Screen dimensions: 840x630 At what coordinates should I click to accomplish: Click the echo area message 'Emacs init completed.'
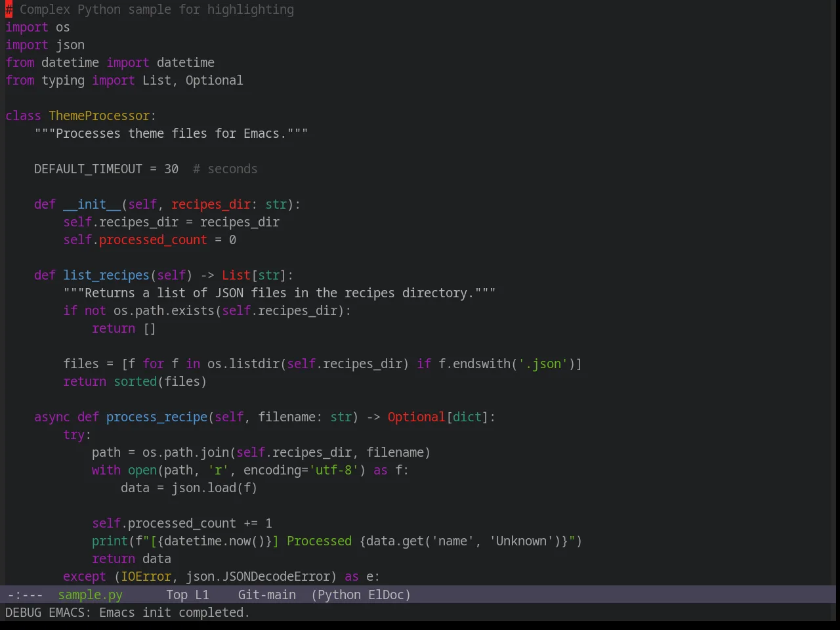pyautogui.click(x=175, y=612)
